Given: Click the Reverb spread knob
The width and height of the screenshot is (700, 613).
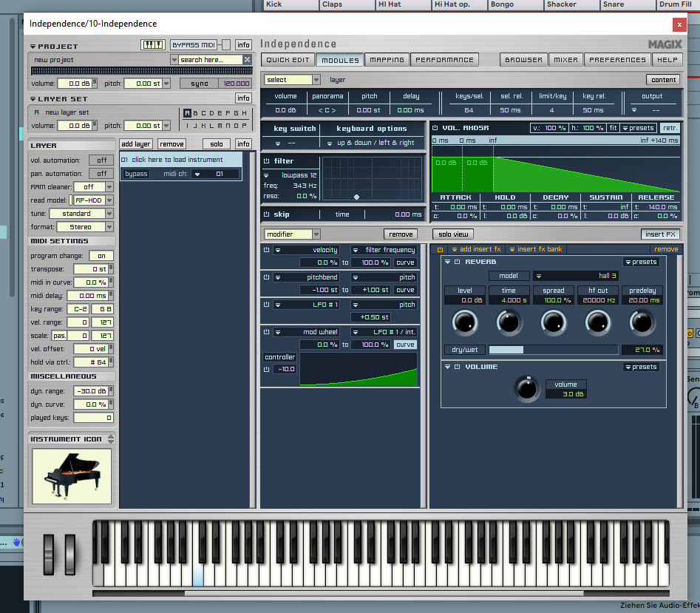Looking at the screenshot, I should (554, 323).
